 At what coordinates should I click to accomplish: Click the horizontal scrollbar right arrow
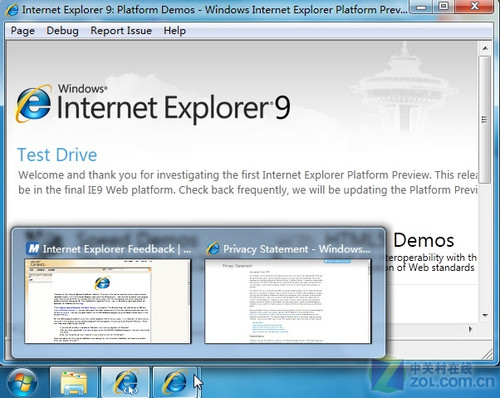point(470,329)
